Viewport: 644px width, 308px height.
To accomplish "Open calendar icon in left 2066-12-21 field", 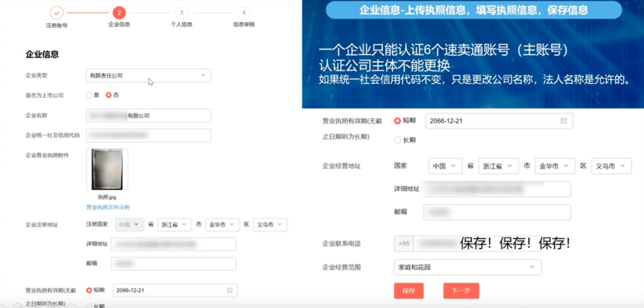I will [x=230, y=290].
